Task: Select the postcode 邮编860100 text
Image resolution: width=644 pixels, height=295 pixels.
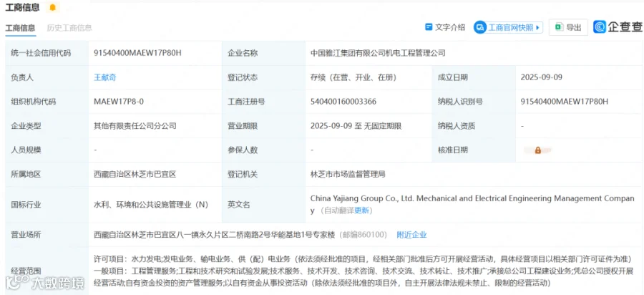Action: (x=365, y=235)
